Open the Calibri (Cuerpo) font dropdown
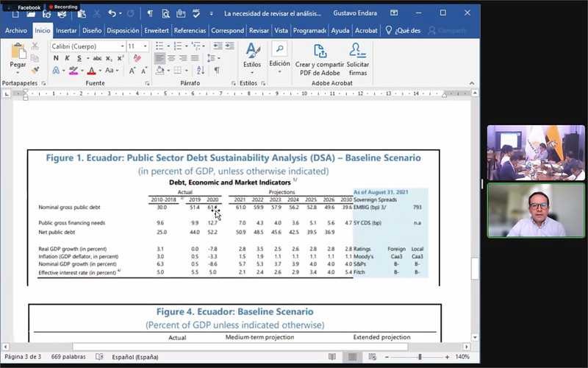Screen dimensions: 588x368 (121, 46)
